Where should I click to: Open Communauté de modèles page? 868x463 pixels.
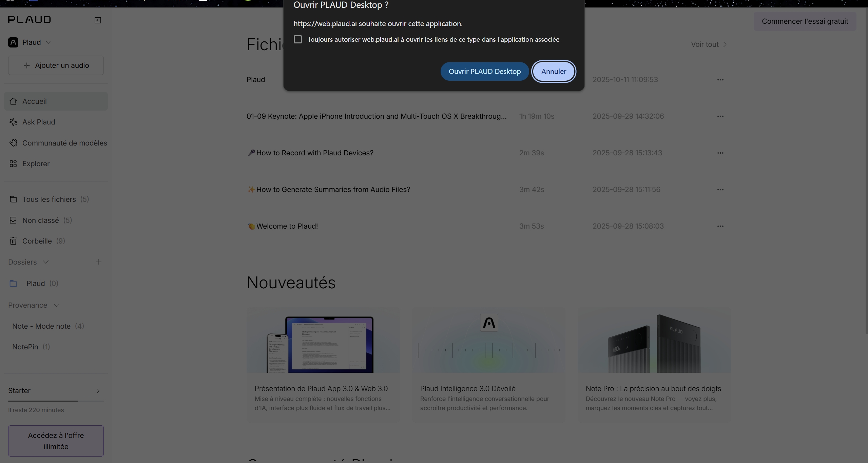tap(56, 143)
